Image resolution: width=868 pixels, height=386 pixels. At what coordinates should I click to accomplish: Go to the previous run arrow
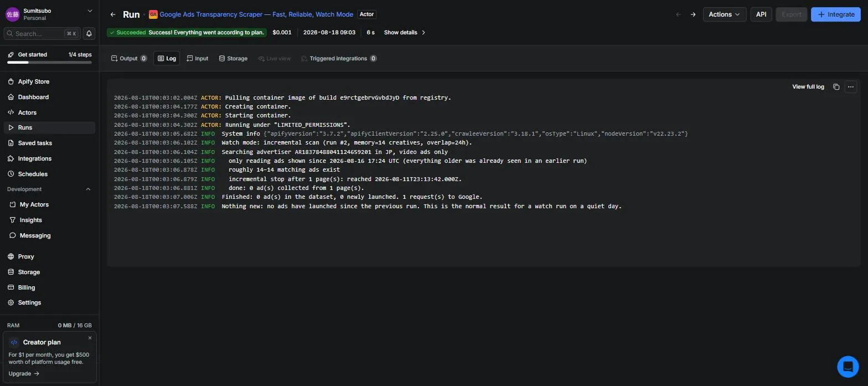click(678, 14)
